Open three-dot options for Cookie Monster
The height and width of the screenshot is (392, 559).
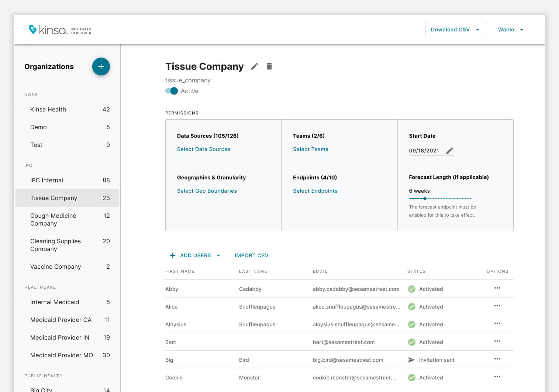coord(497,376)
